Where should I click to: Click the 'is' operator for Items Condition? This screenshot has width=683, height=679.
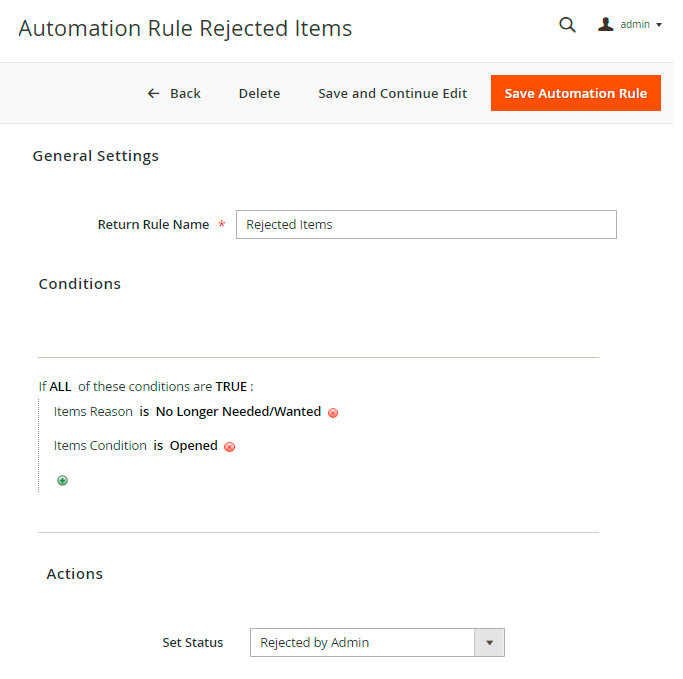[x=158, y=445]
